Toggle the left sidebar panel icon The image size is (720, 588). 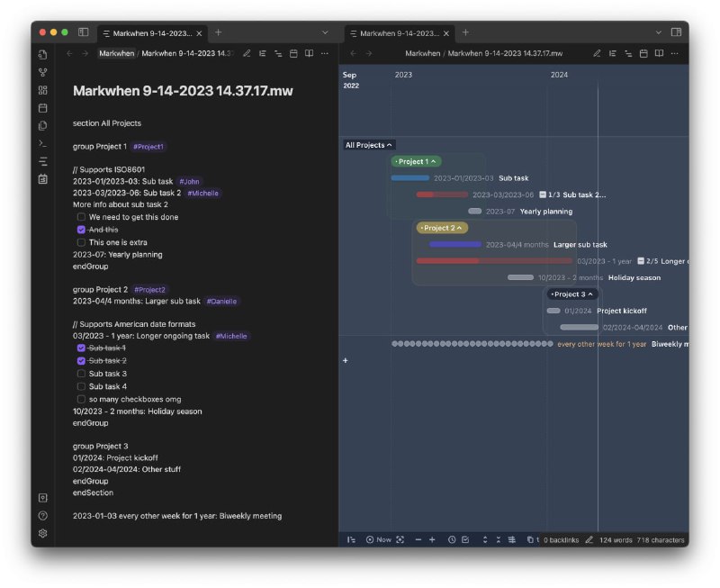pos(83,32)
